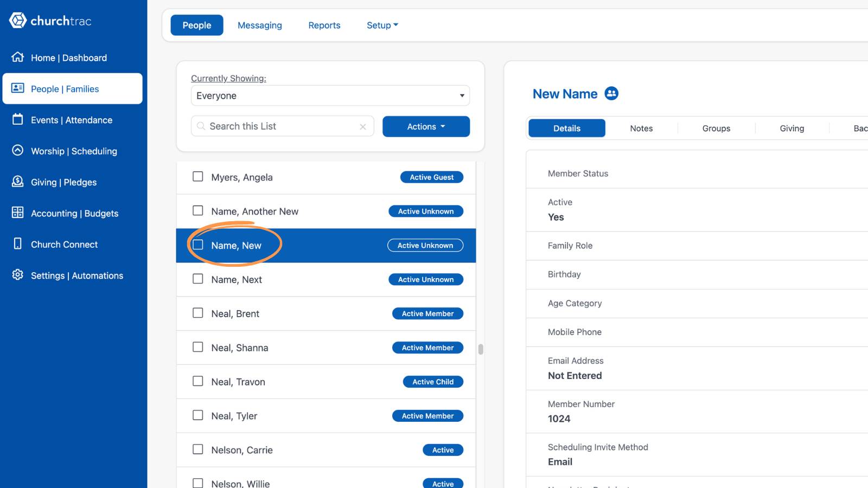Check the box for Name, Another New
This screenshot has height=488, width=868.
click(x=198, y=210)
